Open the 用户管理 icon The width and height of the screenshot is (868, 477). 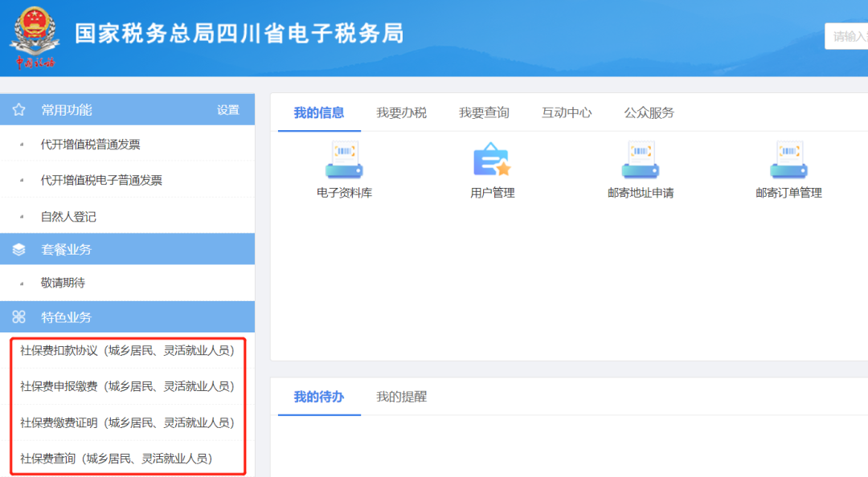(492, 160)
